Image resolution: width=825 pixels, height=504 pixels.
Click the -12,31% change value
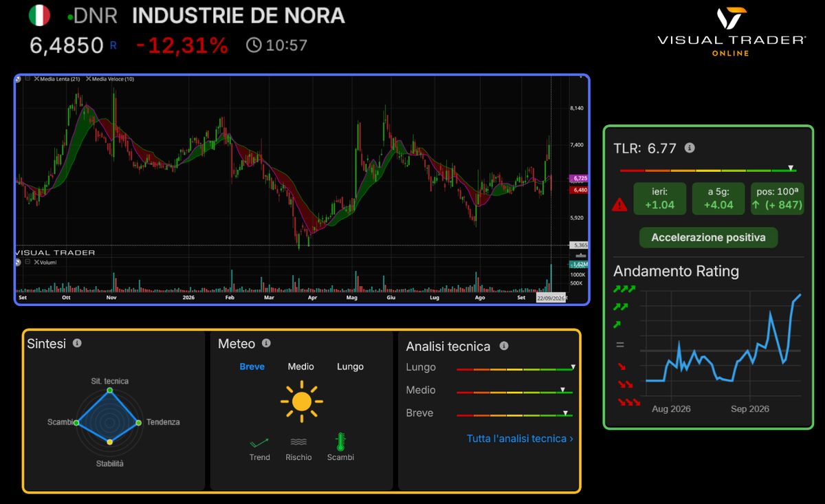click(x=182, y=45)
